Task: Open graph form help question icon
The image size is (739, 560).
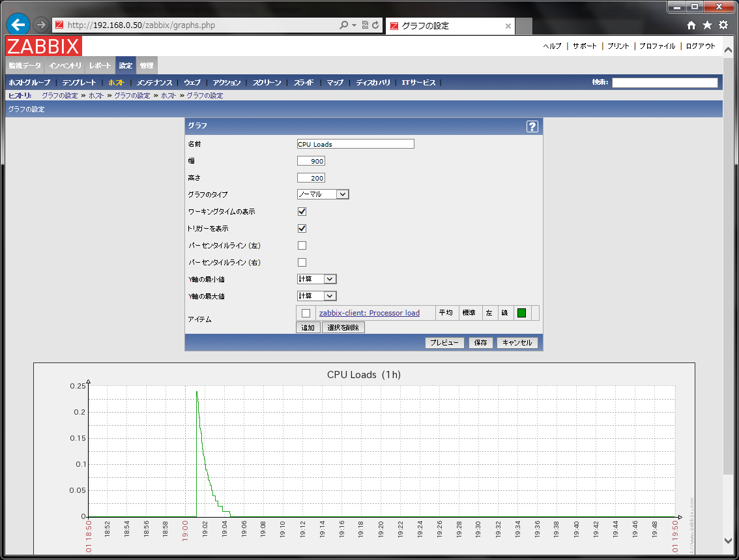Action: click(532, 126)
